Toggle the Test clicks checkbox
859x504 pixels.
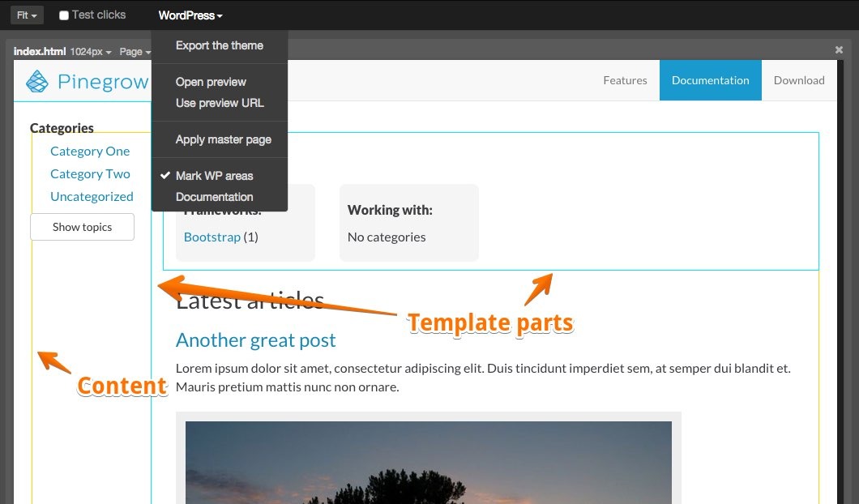64,15
